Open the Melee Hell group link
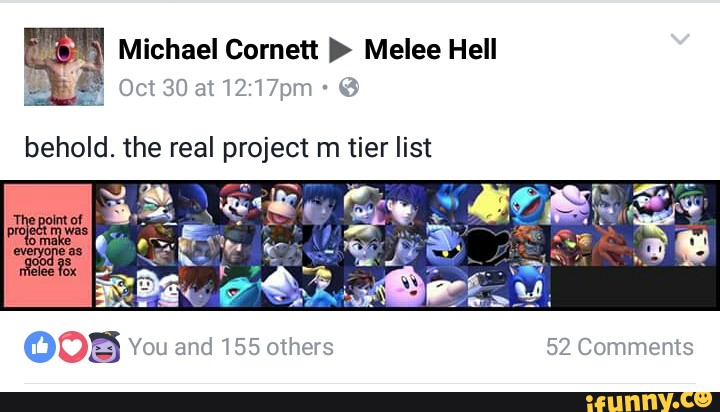 click(430, 50)
